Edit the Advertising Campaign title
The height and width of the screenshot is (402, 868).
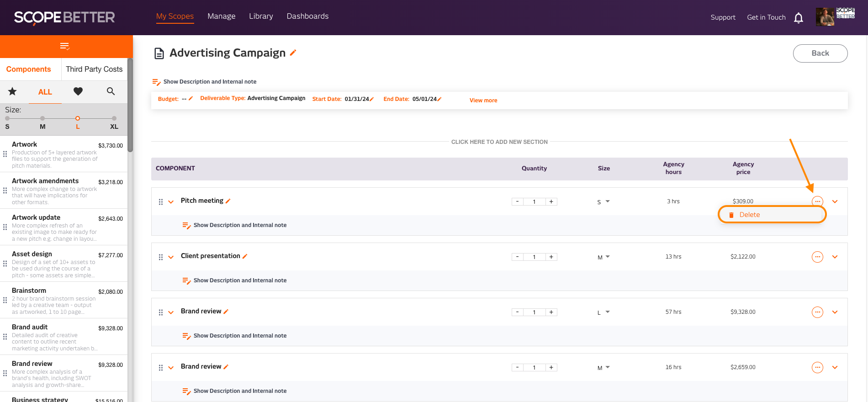[x=293, y=53]
